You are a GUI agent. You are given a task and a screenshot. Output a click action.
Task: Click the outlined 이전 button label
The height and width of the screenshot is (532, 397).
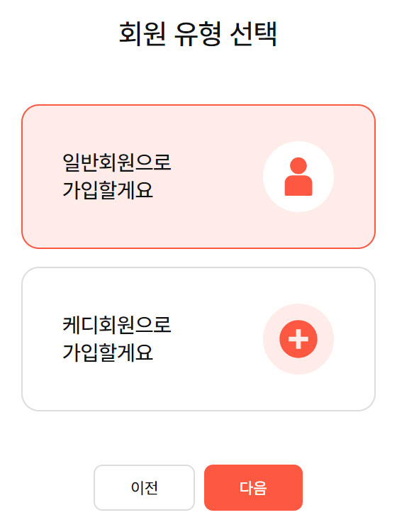[145, 488]
